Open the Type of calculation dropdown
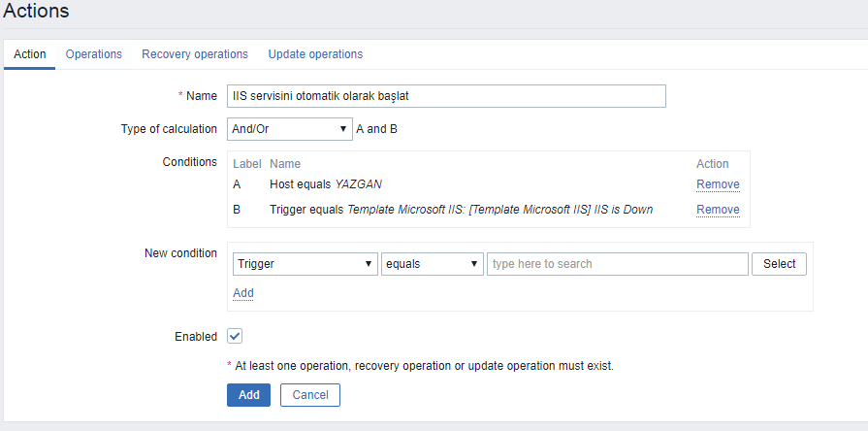Screen dimensions: 868x431 290,129
